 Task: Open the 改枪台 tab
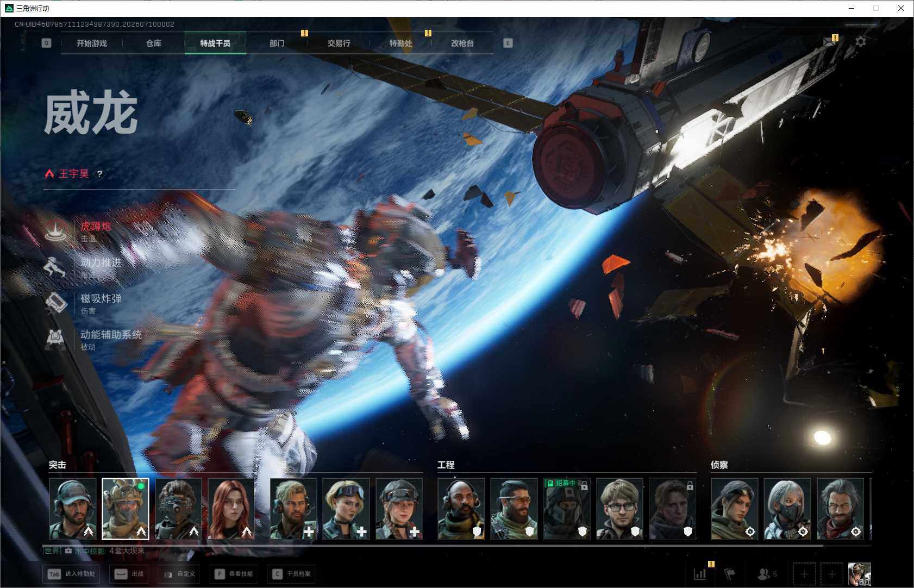point(462,43)
